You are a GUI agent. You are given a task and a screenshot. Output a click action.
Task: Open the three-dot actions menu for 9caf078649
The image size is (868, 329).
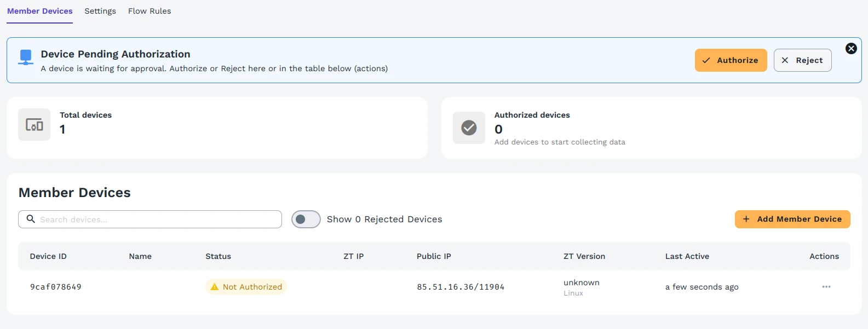pyautogui.click(x=826, y=287)
